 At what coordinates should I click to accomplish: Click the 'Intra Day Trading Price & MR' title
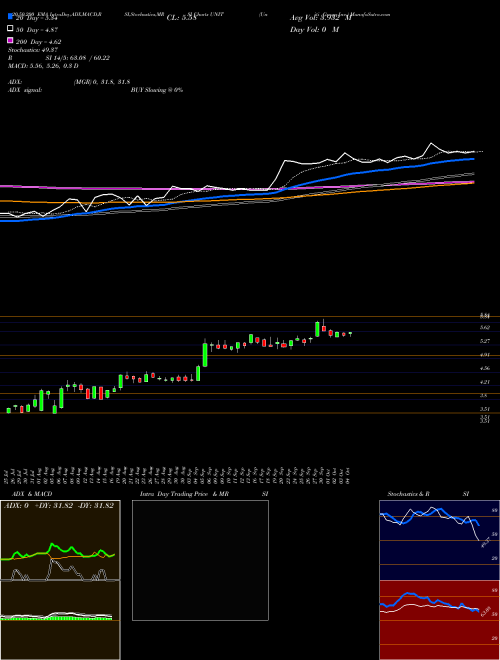(x=184, y=494)
